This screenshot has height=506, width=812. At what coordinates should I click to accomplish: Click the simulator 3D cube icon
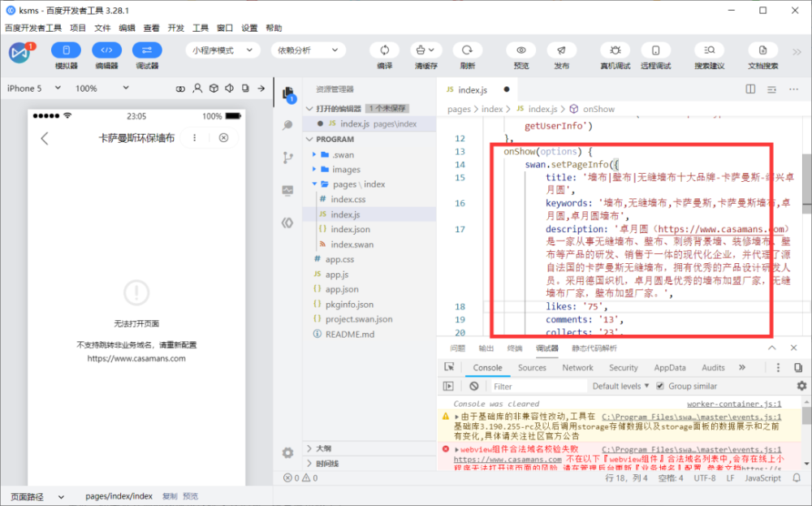click(214, 89)
